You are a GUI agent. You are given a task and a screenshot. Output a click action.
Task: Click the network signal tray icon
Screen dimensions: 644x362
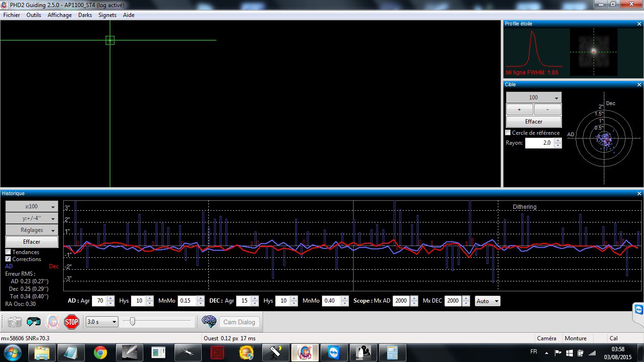pyautogui.click(x=593, y=353)
